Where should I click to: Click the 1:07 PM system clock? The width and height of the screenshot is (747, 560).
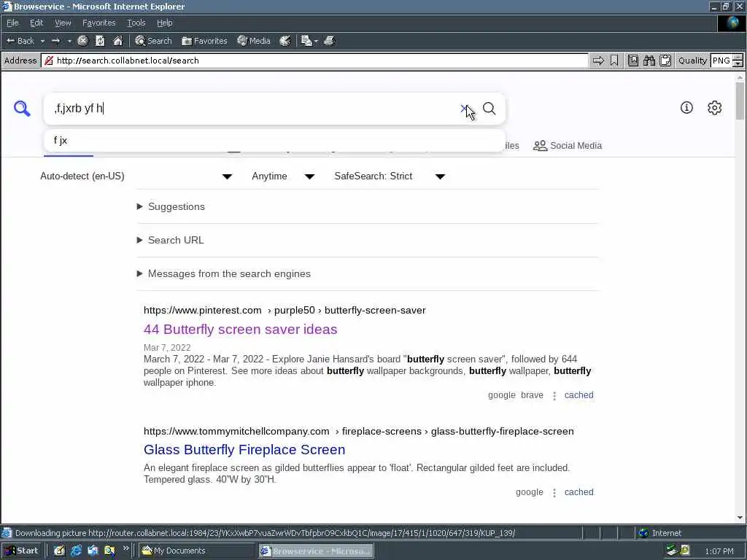719,551
